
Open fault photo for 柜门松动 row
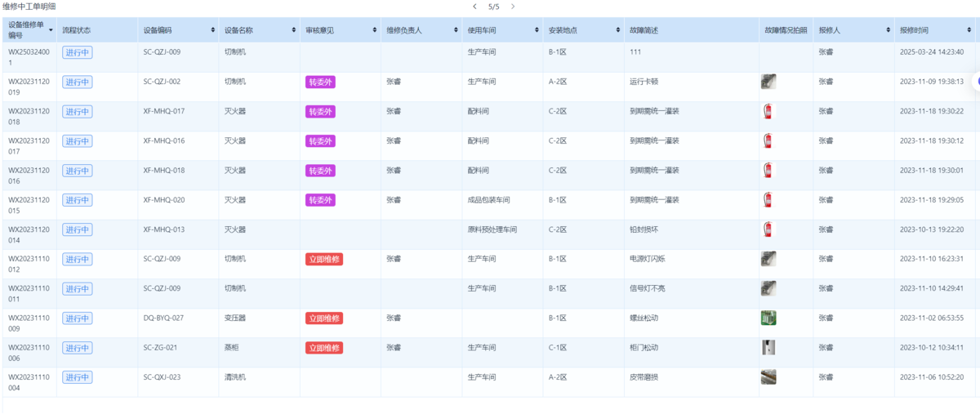click(x=768, y=347)
